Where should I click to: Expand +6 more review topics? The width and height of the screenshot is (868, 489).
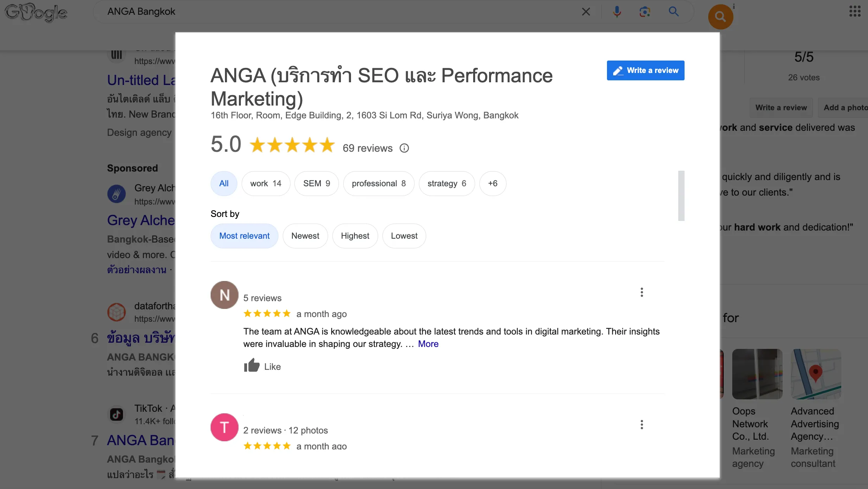click(493, 184)
